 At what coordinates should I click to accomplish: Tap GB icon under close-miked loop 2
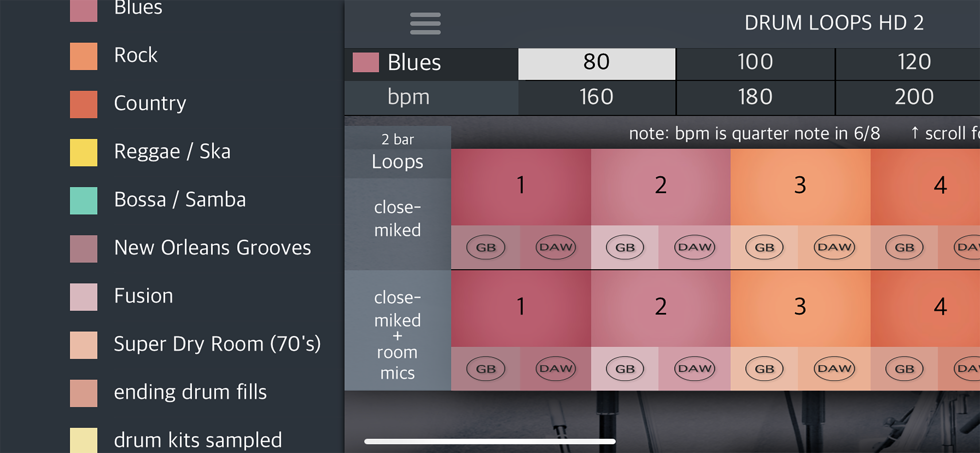(x=625, y=247)
